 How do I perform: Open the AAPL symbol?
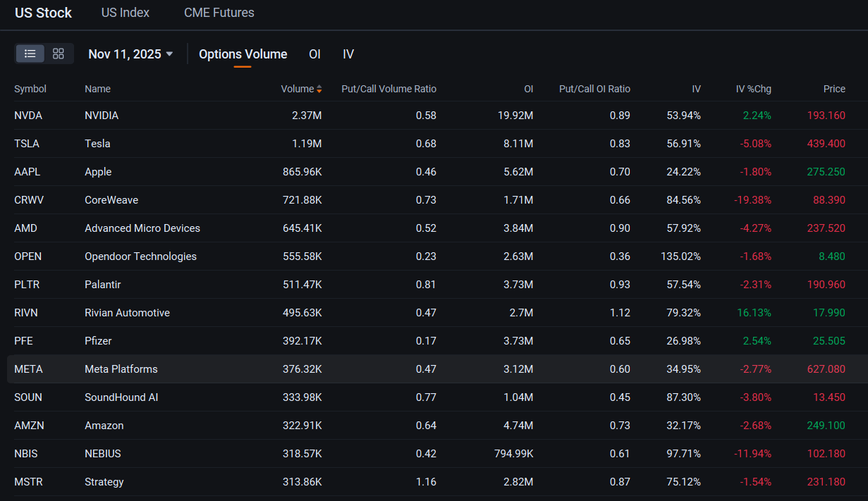click(27, 172)
